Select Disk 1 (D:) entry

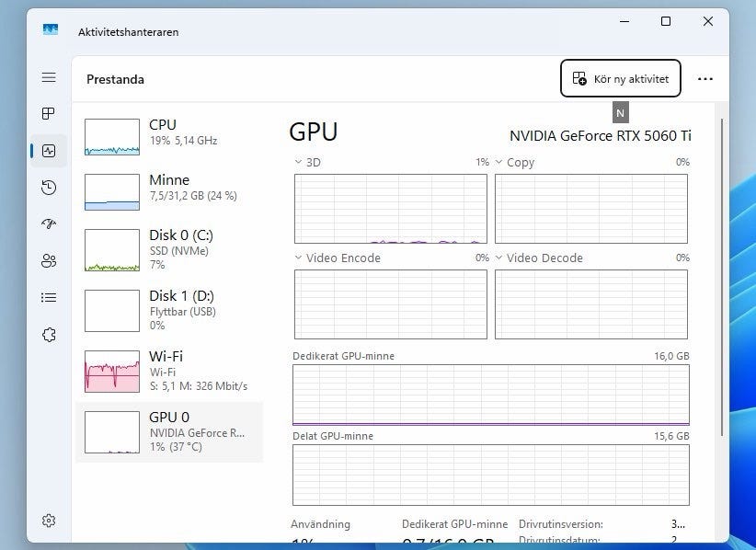pos(169,311)
